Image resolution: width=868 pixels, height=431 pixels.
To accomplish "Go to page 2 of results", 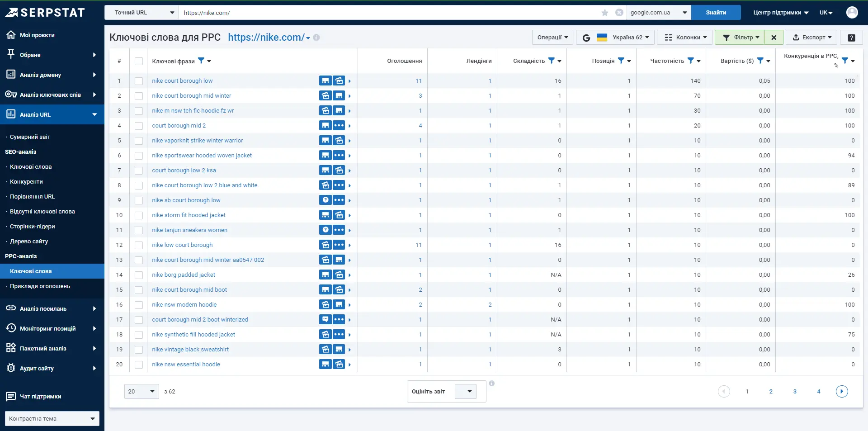I will click(771, 391).
